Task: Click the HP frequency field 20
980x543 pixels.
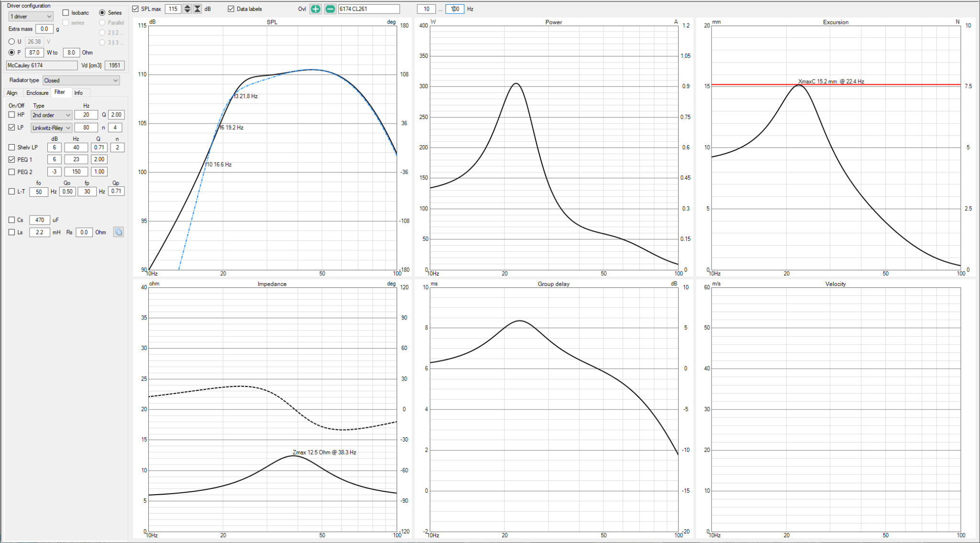Action: 86,115
